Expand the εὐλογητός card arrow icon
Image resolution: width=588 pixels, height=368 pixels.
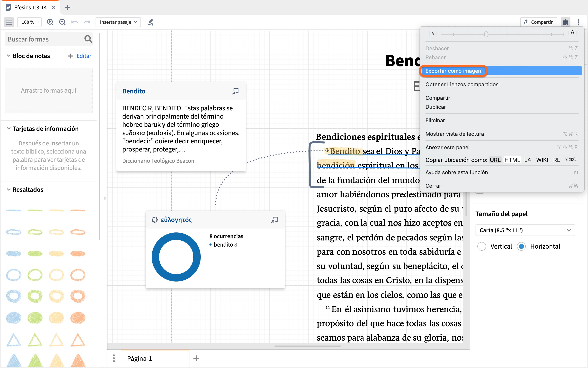[275, 220]
